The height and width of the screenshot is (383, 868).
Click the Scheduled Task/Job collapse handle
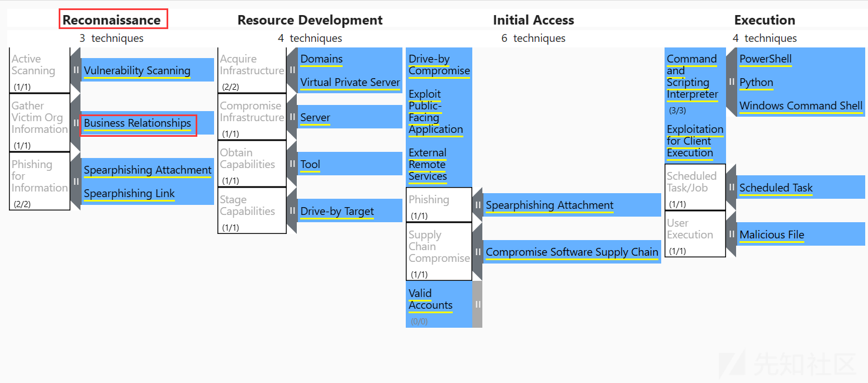coord(731,188)
